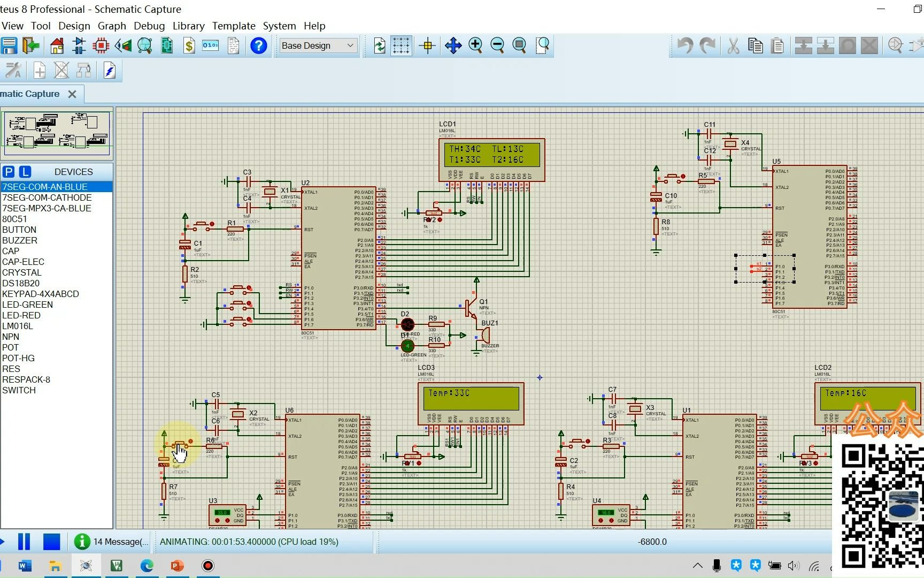
Task: Click the Block Copy icon
Action: coord(803,45)
